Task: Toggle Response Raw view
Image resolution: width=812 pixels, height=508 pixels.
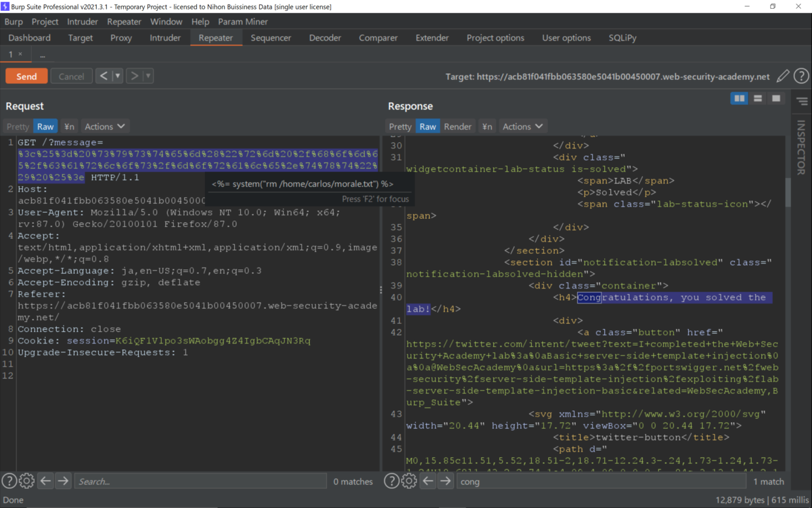Action: click(x=428, y=126)
